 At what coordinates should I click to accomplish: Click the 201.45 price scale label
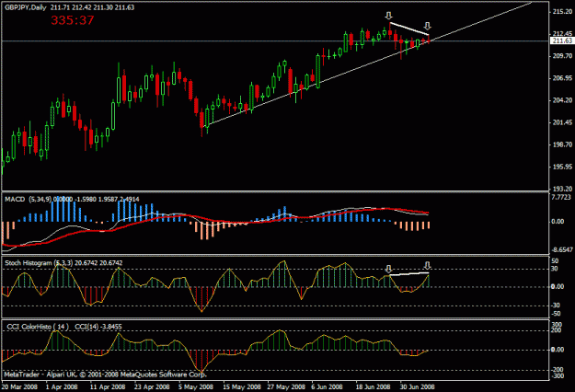coord(562,122)
